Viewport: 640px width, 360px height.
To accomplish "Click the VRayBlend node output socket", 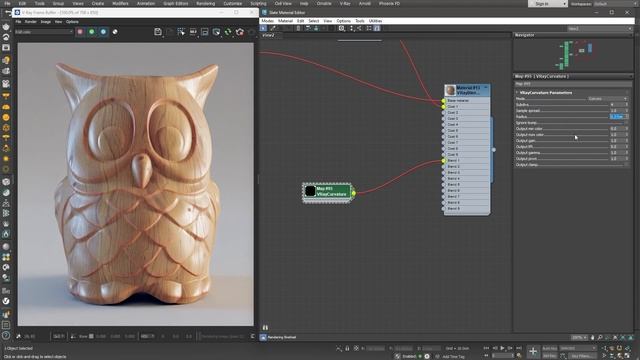I will 493,150.
